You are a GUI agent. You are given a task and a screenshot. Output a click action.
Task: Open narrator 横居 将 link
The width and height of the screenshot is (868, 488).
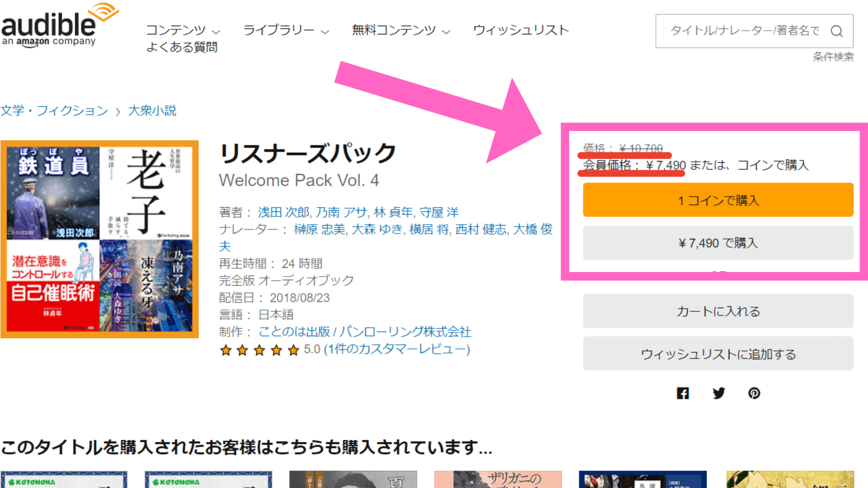[x=429, y=230]
